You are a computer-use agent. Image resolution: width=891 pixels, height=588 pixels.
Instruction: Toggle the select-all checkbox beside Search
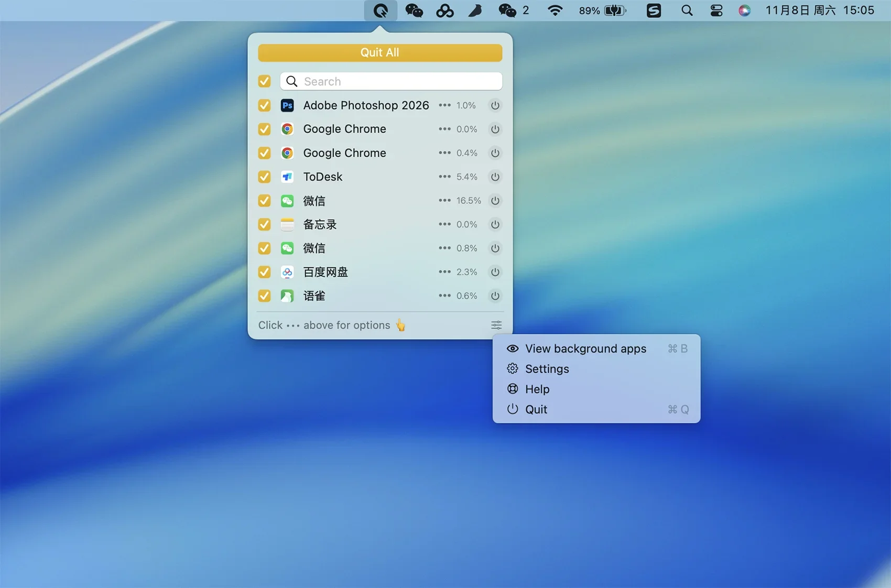[265, 81]
